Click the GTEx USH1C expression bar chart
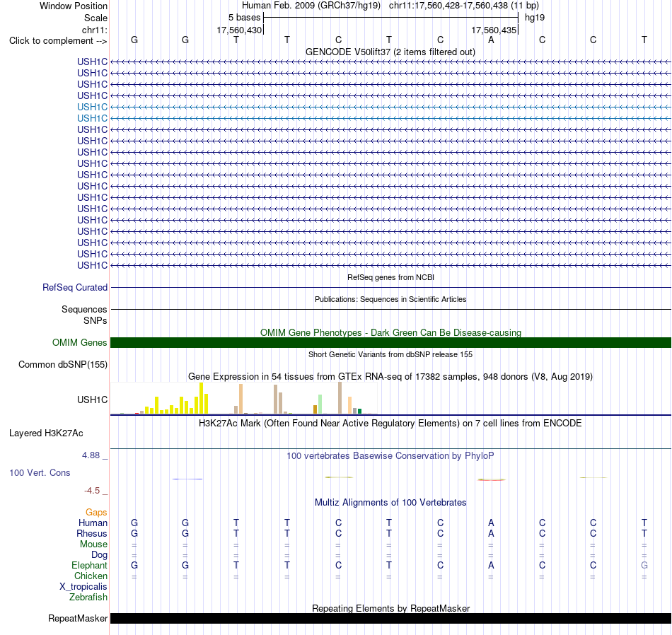 243,398
